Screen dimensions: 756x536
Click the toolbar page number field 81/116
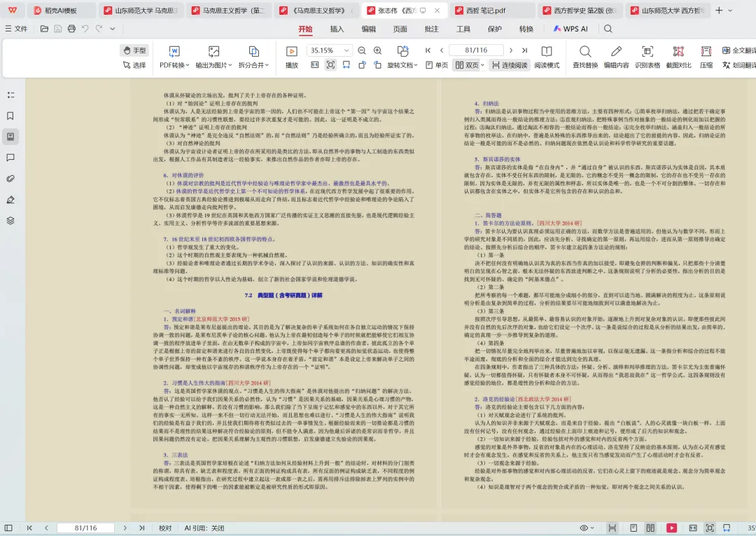(476, 50)
